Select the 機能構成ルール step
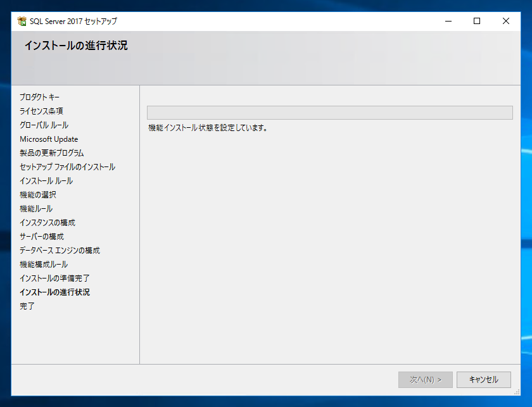The width and height of the screenshot is (532, 407). point(44,264)
